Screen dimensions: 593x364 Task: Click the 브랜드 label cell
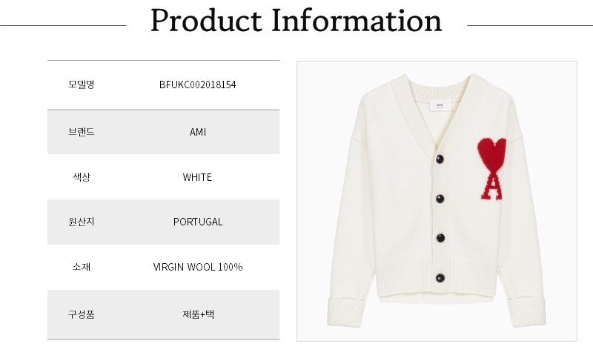point(82,132)
